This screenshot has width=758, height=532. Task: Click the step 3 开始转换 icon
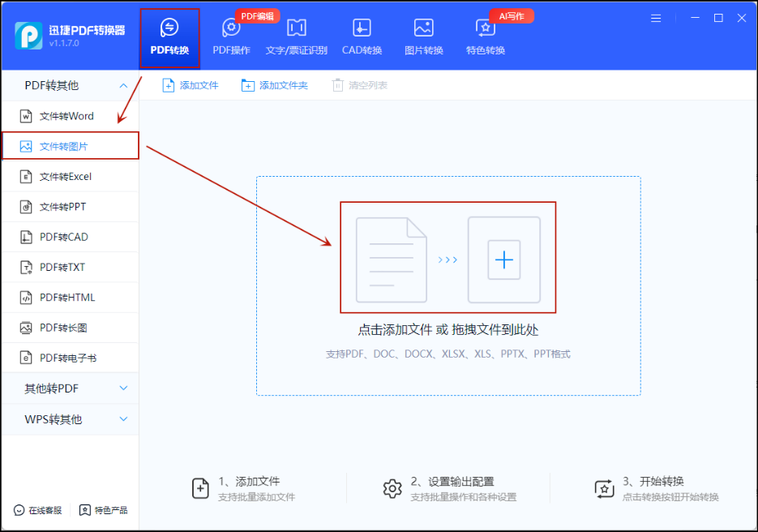coord(604,489)
